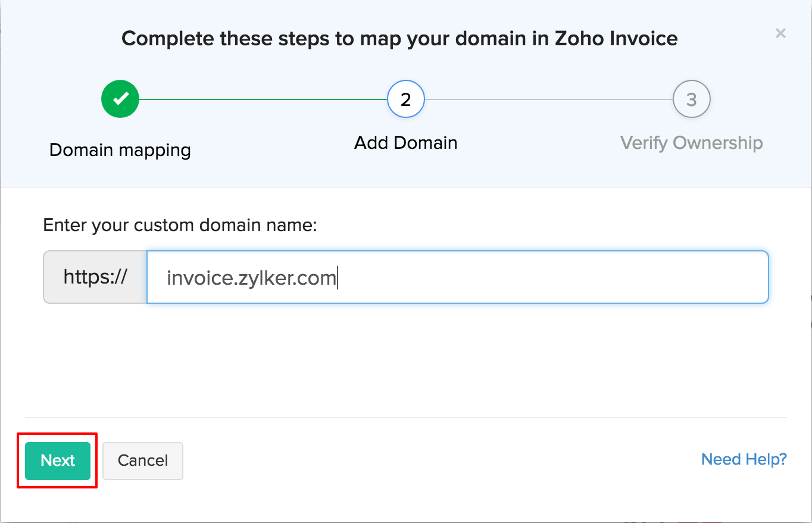Click the Domain mapping step label

120,150
